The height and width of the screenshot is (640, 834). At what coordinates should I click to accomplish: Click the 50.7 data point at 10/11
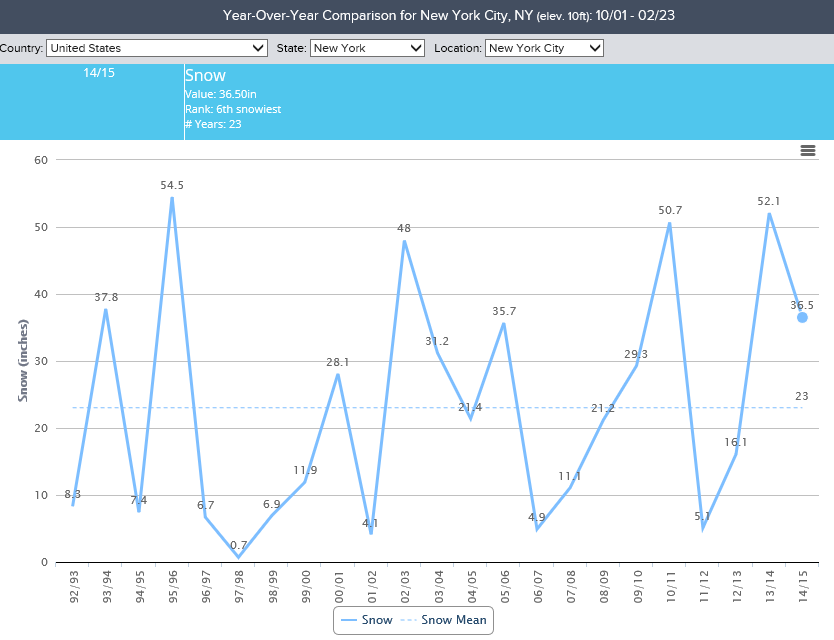pyautogui.click(x=669, y=223)
